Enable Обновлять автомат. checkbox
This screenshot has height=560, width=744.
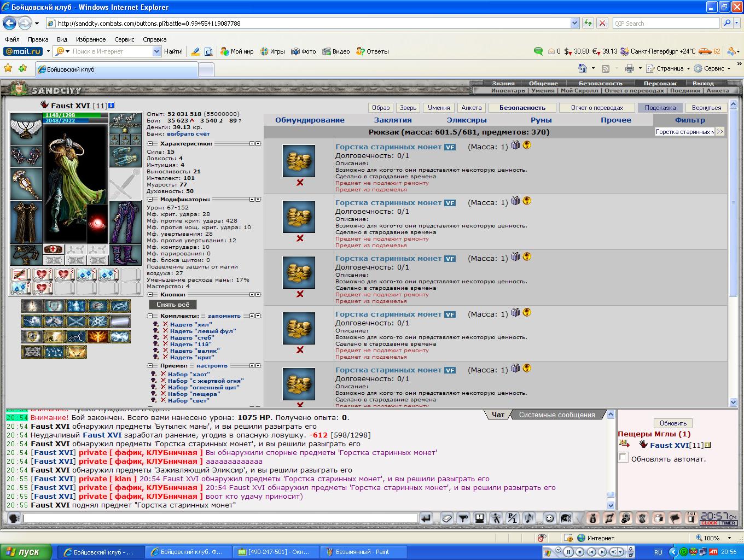[x=623, y=458]
